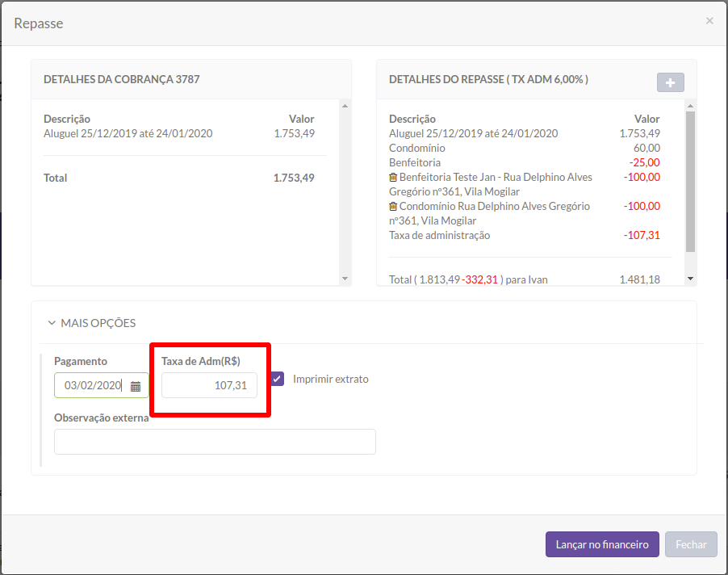Click the Mais Opções heading

click(98, 323)
